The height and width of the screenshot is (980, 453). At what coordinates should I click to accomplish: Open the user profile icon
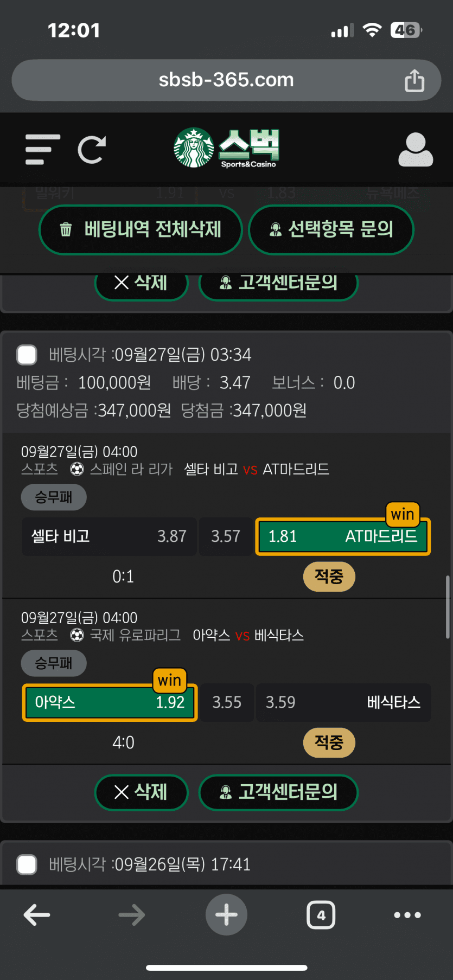click(416, 149)
